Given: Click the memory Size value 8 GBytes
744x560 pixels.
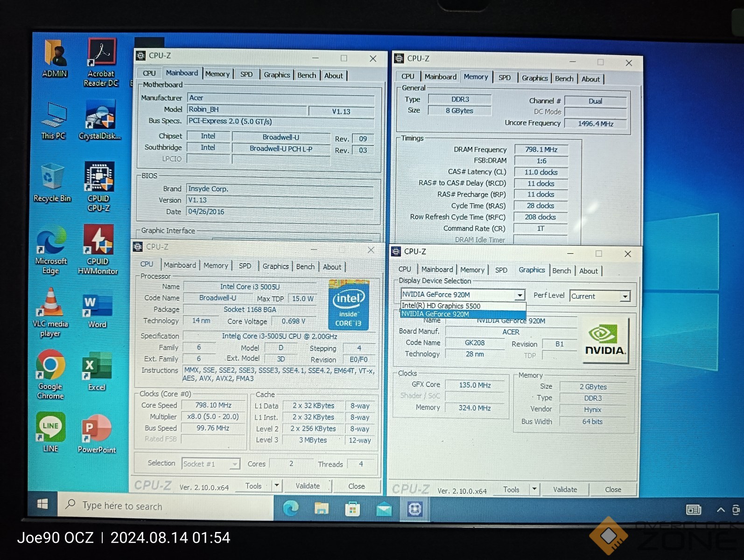Looking at the screenshot, I should click(x=460, y=111).
